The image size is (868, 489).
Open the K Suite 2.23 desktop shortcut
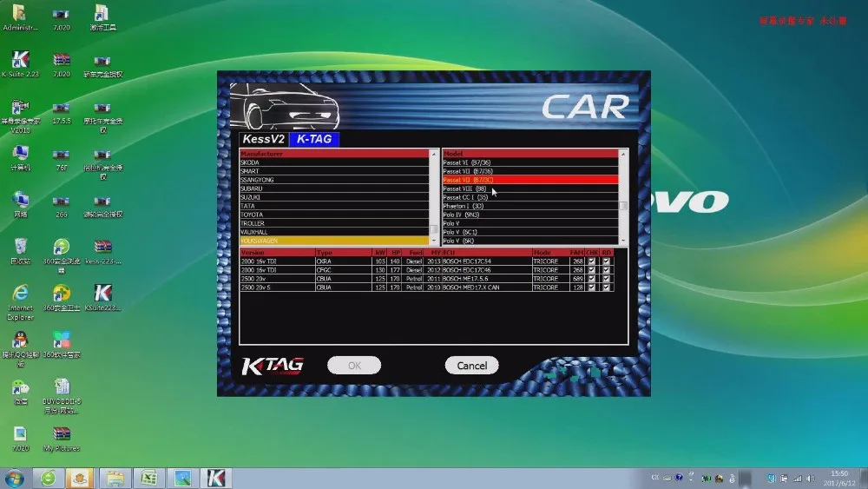(x=21, y=63)
